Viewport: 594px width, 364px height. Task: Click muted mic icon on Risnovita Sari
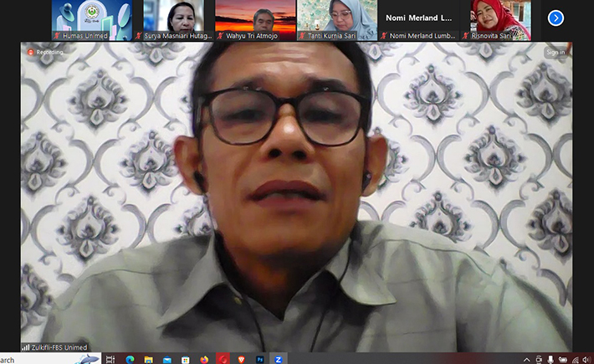pyautogui.click(x=466, y=36)
